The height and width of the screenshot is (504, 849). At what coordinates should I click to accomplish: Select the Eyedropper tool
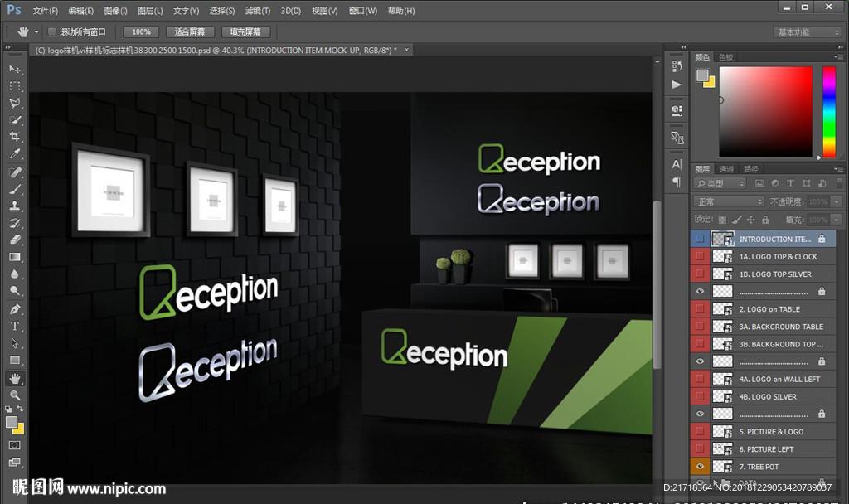tap(15, 153)
